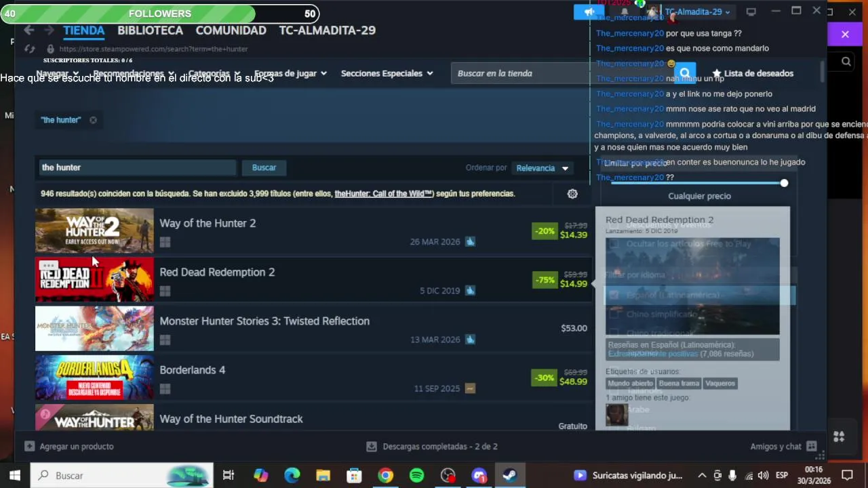Check Chino simplificado language filter
Image resolution: width=868 pixels, height=488 pixels.
614,314
